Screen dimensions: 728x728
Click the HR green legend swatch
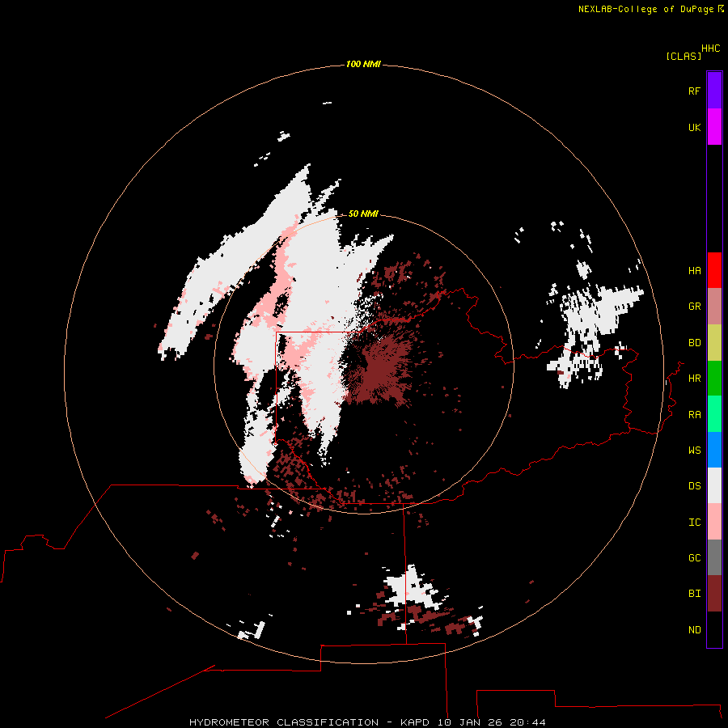[714, 379]
